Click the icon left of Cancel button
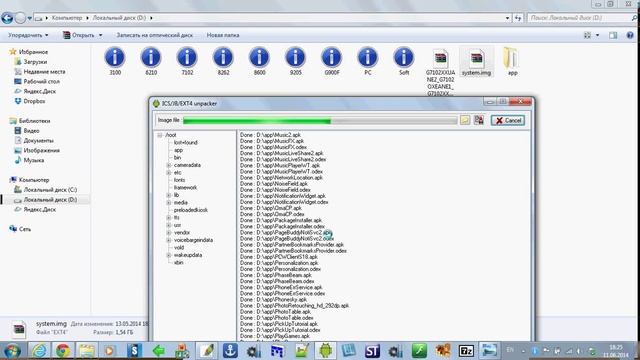The width and height of the screenshot is (640, 360). pos(479,120)
